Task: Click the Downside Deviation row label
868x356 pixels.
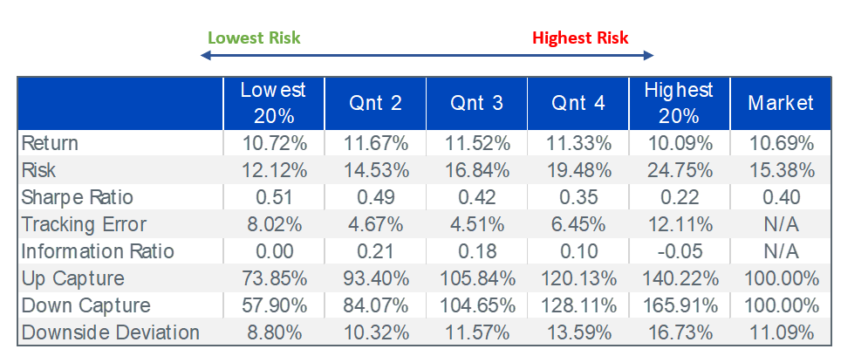Action: click(x=110, y=332)
